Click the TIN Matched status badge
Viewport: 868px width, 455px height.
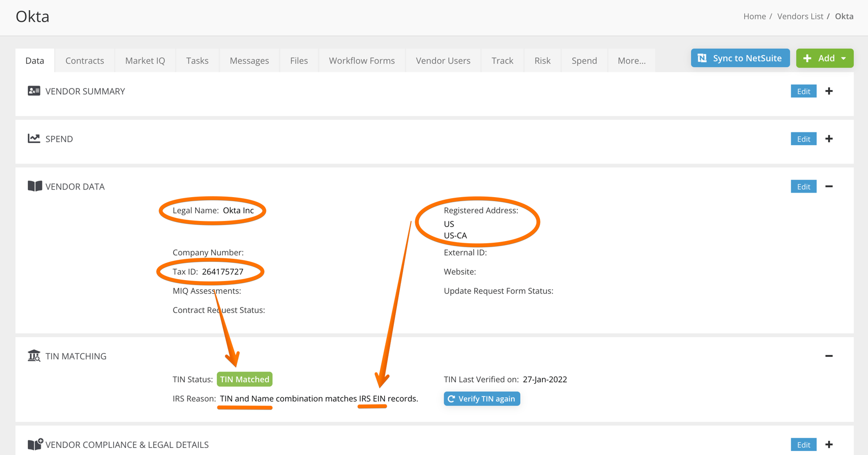click(x=244, y=379)
